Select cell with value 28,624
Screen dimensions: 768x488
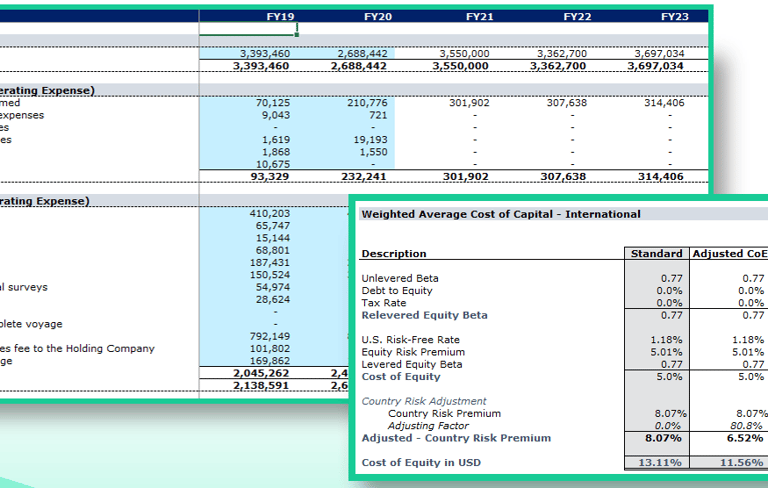(x=273, y=299)
